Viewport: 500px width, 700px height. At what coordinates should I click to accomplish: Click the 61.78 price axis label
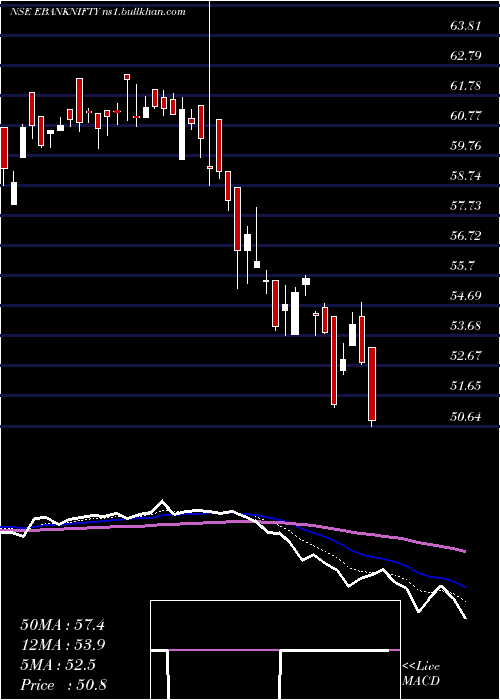pos(466,86)
